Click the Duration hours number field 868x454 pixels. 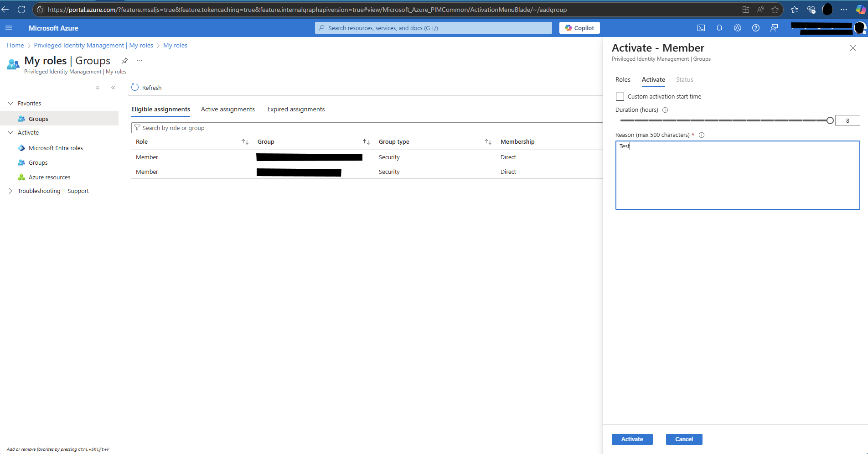tap(847, 120)
